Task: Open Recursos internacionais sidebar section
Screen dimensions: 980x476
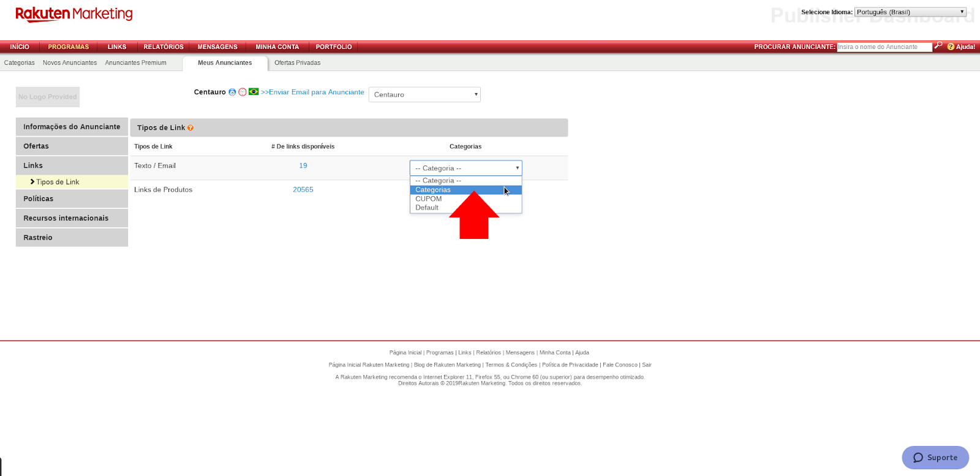Action: coord(72,218)
